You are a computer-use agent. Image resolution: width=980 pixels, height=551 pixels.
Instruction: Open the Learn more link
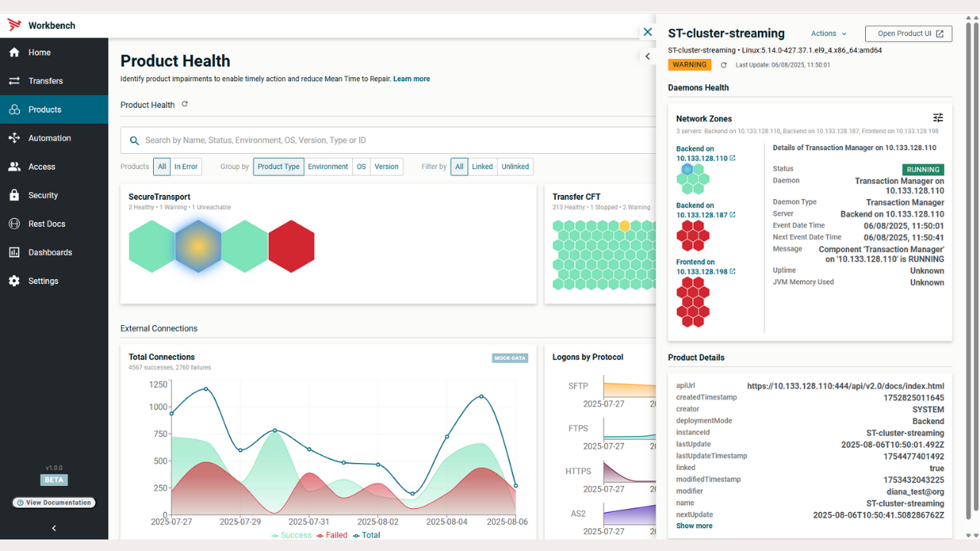[x=411, y=79]
